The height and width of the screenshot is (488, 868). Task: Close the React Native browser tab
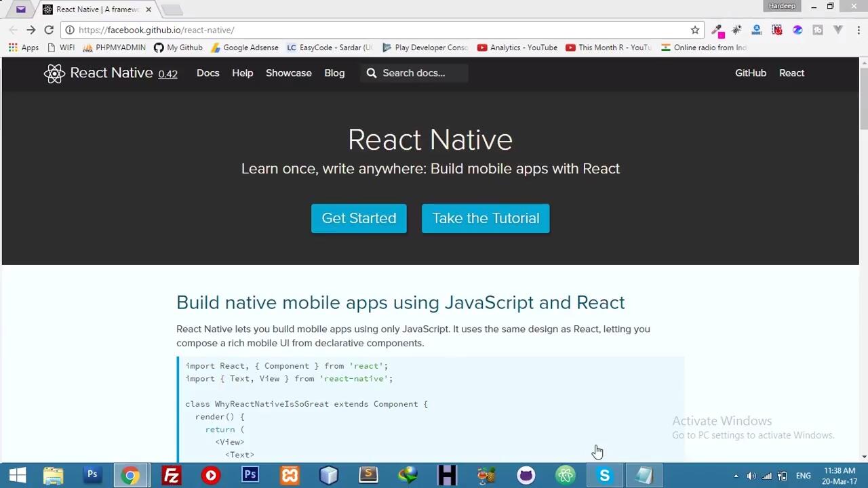pos(149,9)
